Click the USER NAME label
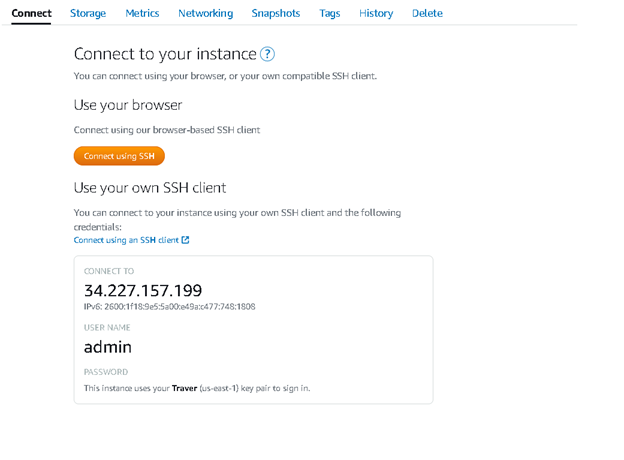This screenshot has width=624, height=460. click(x=107, y=327)
